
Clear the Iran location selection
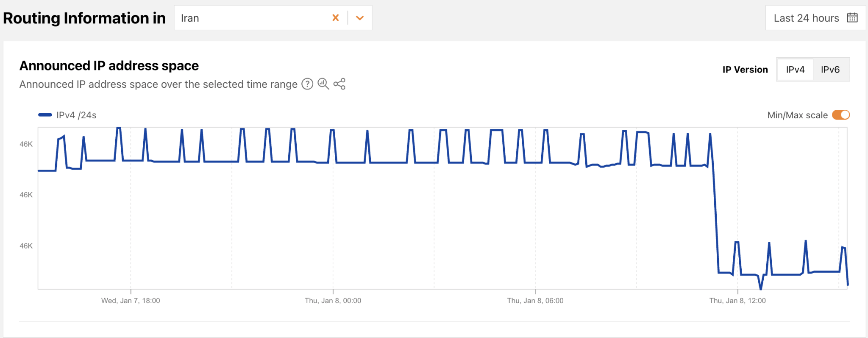click(335, 18)
